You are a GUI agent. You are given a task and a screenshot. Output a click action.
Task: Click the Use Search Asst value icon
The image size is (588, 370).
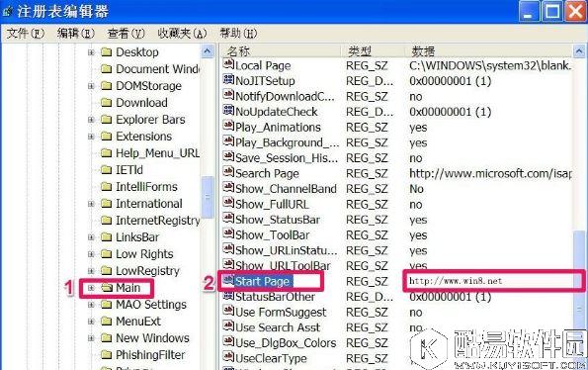(228, 326)
